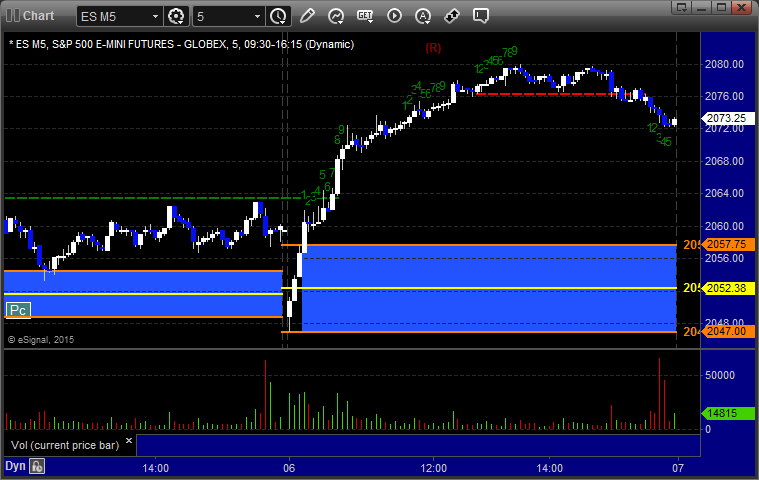
Task: Open the chart comment note icon
Action: click(481, 16)
